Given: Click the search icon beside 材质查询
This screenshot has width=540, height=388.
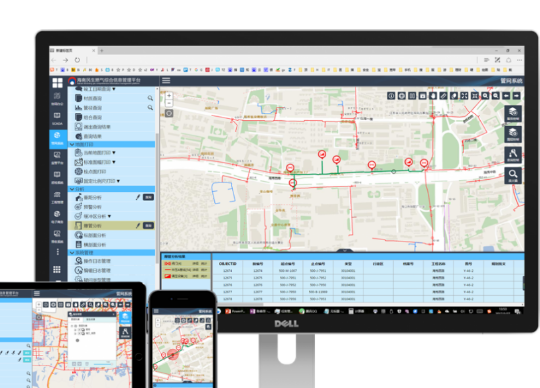Looking at the screenshot, I should pos(150,98).
